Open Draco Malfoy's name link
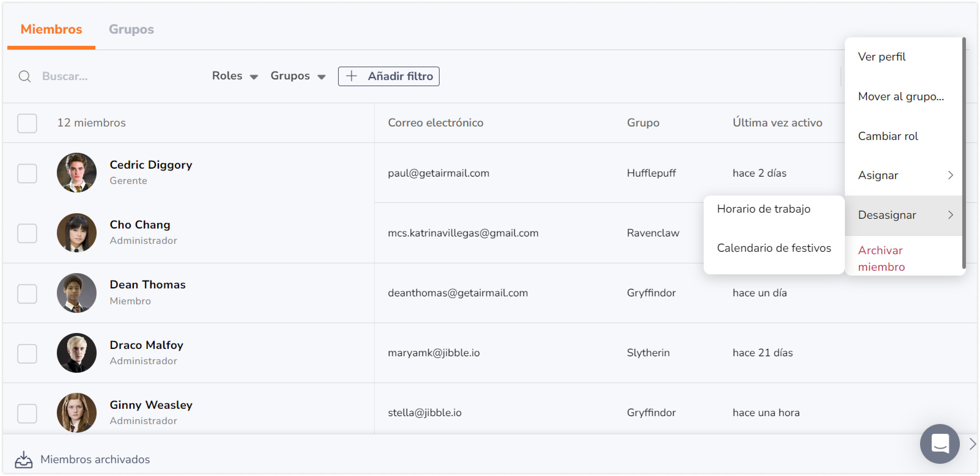The width and height of the screenshot is (980, 476). coord(146,345)
